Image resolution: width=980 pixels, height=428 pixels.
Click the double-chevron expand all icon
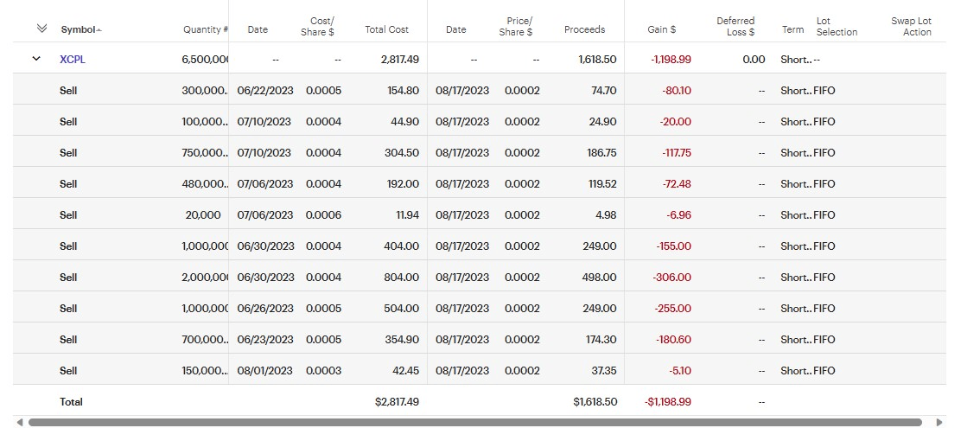(x=41, y=29)
